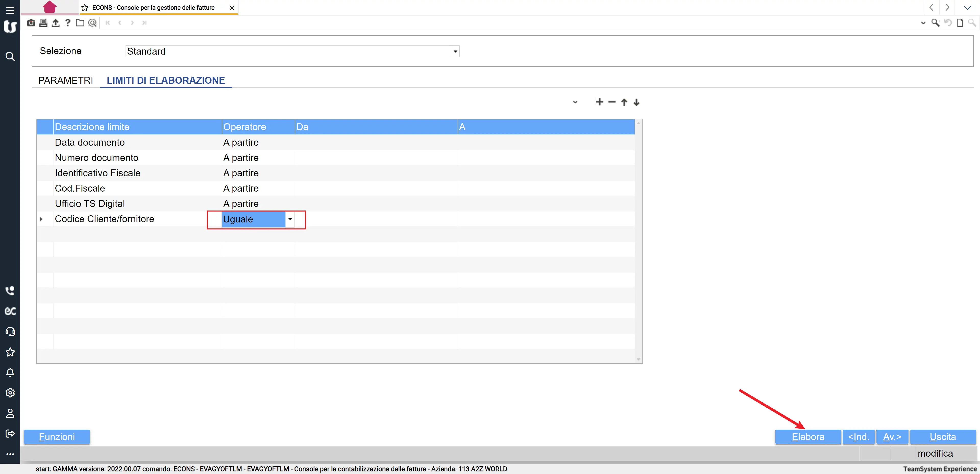Screen dimensions: 980x474
Task: Click the plus icon to add a row
Action: pos(599,102)
